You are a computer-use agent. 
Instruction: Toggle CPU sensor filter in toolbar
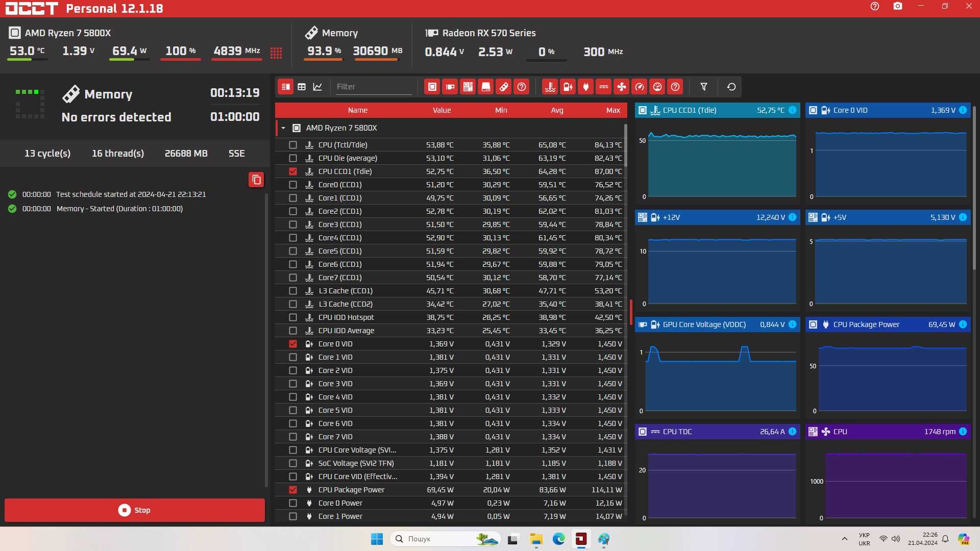(432, 87)
